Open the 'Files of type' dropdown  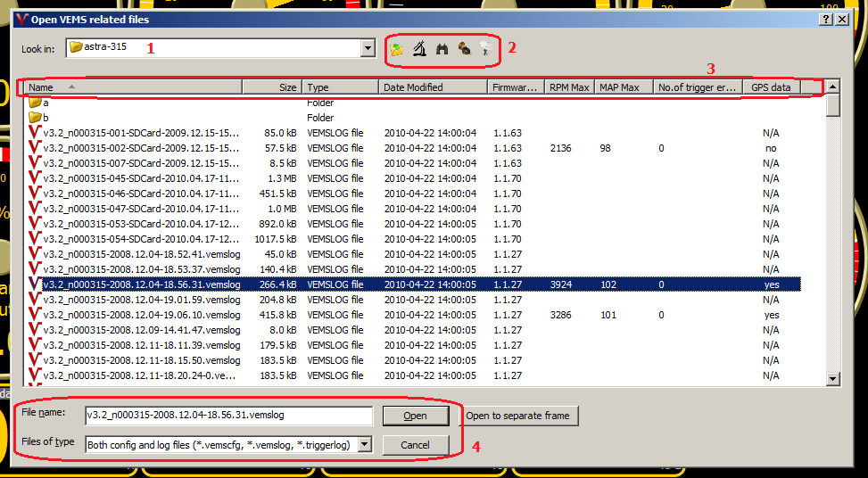364,444
